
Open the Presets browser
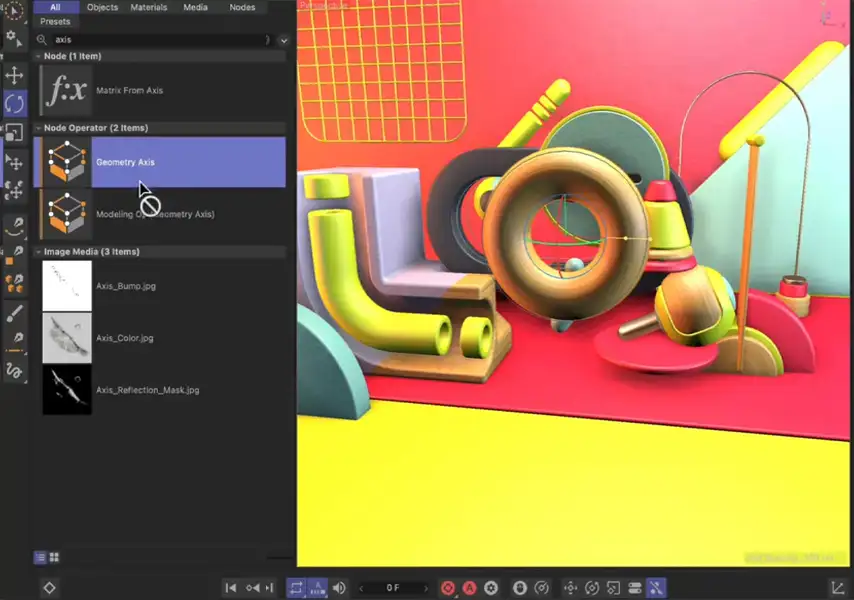tap(55, 21)
